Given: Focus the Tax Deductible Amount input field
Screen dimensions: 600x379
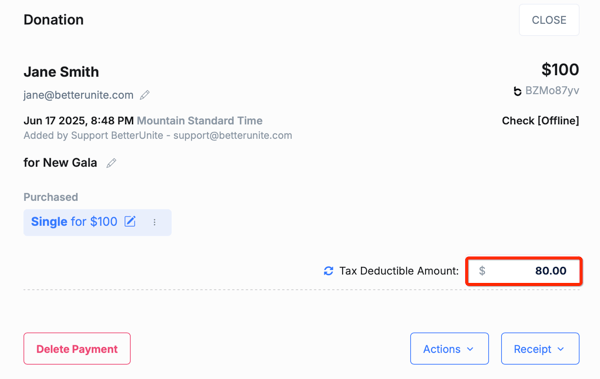Looking at the screenshot, I should (x=524, y=271).
